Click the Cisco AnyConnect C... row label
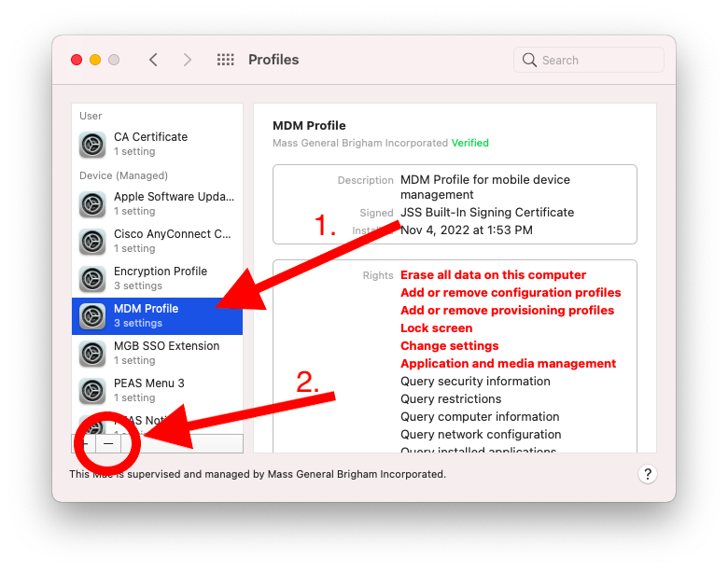Screen dimensions: 728x571 (x=173, y=234)
